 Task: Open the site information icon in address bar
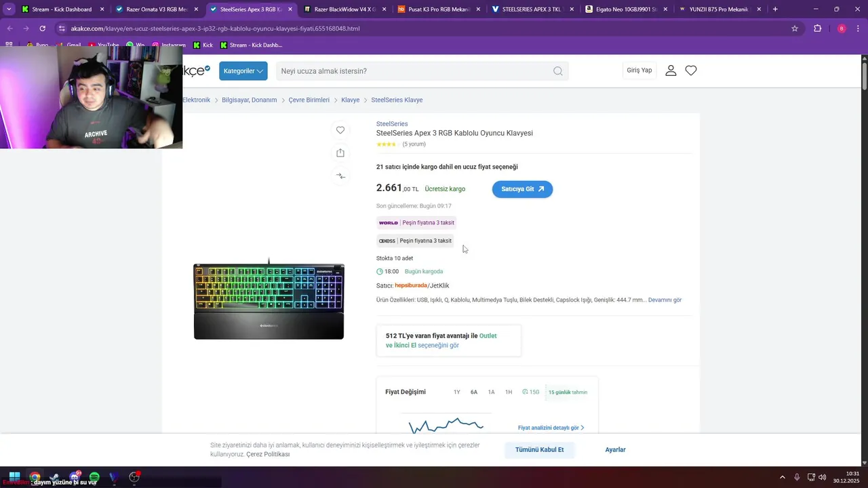coord(62,28)
